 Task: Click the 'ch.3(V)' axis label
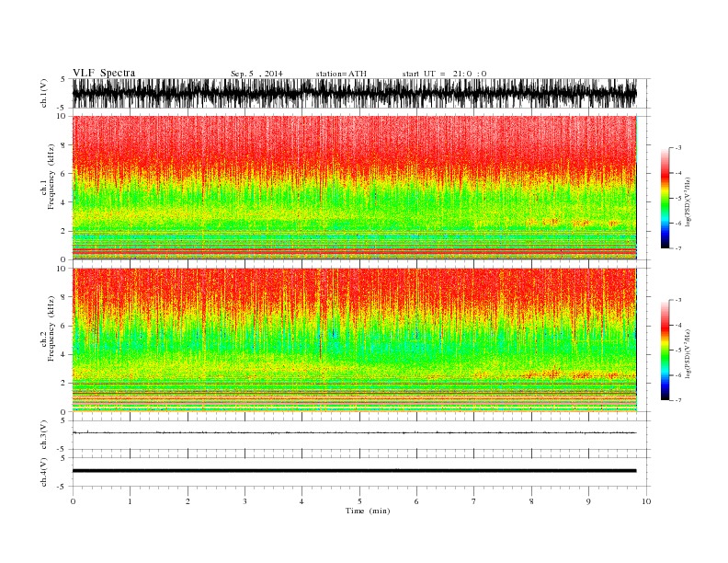point(44,434)
